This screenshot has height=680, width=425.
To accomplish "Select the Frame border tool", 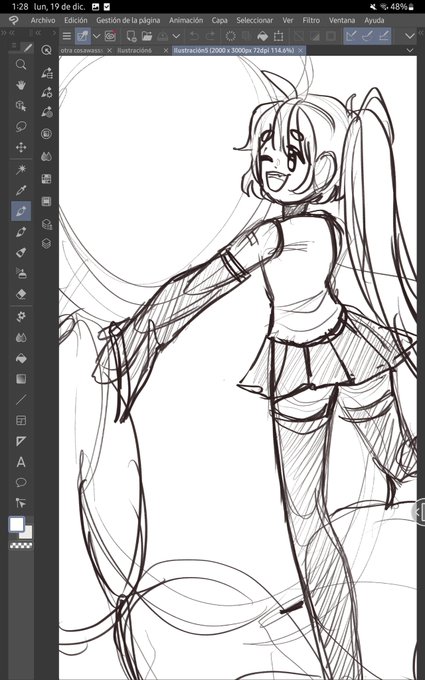I will coord(21,420).
